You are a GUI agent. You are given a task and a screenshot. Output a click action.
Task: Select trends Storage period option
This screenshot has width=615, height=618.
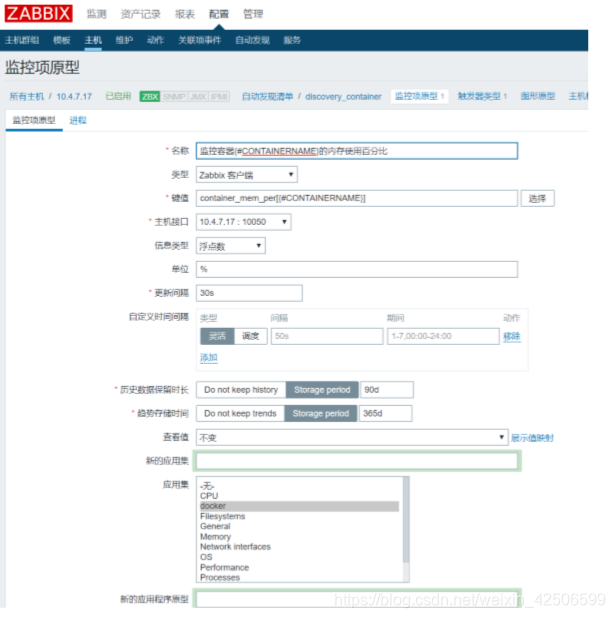pyautogui.click(x=321, y=413)
